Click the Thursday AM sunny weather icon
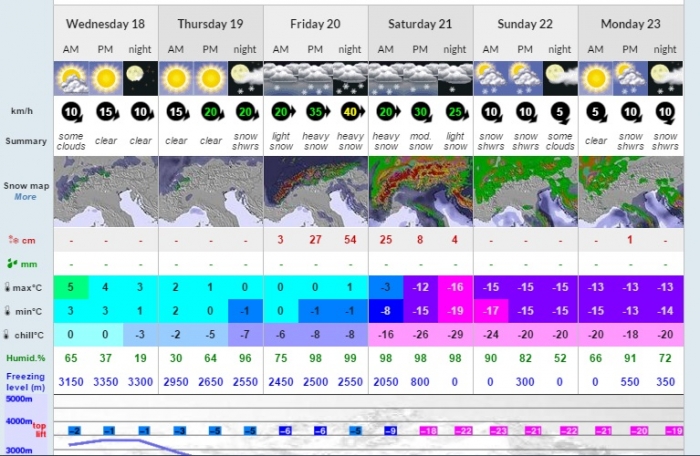This screenshot has width=700, height=456. click(175, 77)
